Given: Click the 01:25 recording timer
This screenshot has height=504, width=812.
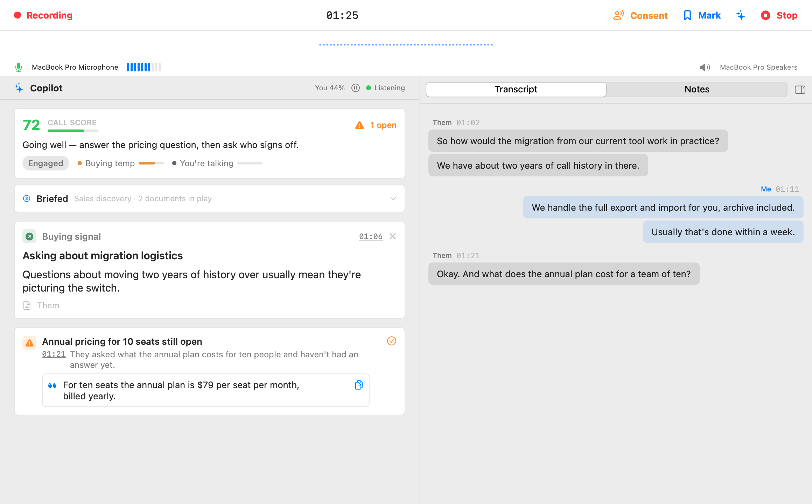Looking at the screenshot, I should coord(342,15).
